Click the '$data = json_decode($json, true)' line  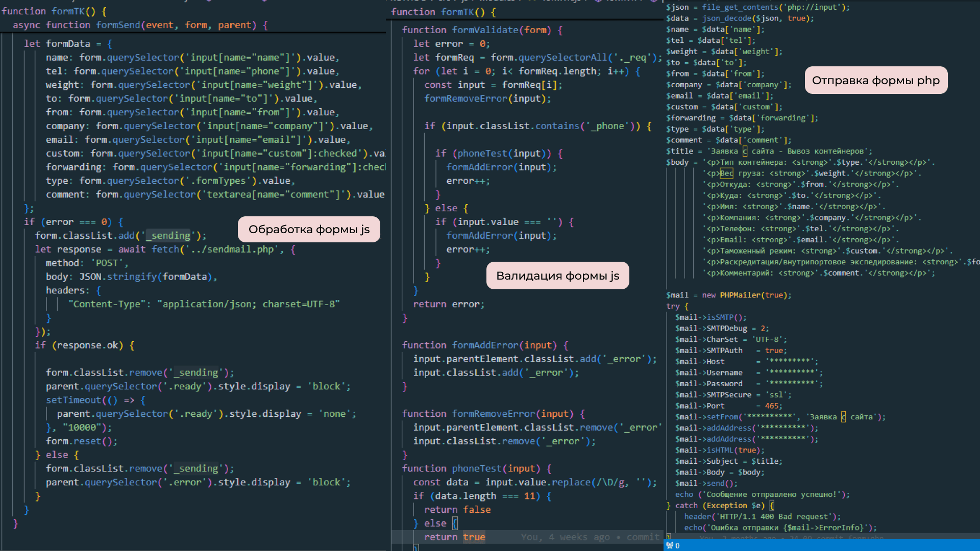point(740,18)
